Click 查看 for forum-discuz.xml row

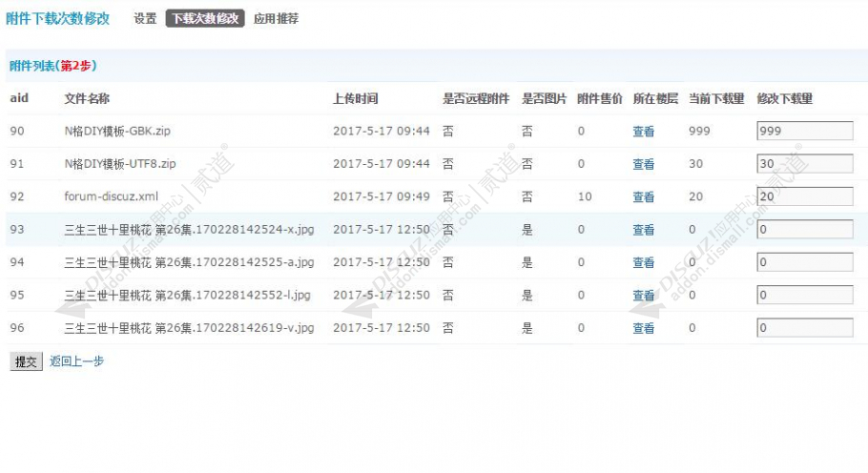click(x=643, y=196)
